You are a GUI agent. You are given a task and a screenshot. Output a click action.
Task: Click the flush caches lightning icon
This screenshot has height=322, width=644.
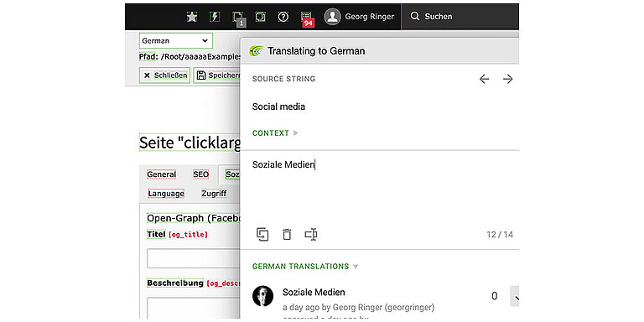pyautogui.click(x=215, y=17)
